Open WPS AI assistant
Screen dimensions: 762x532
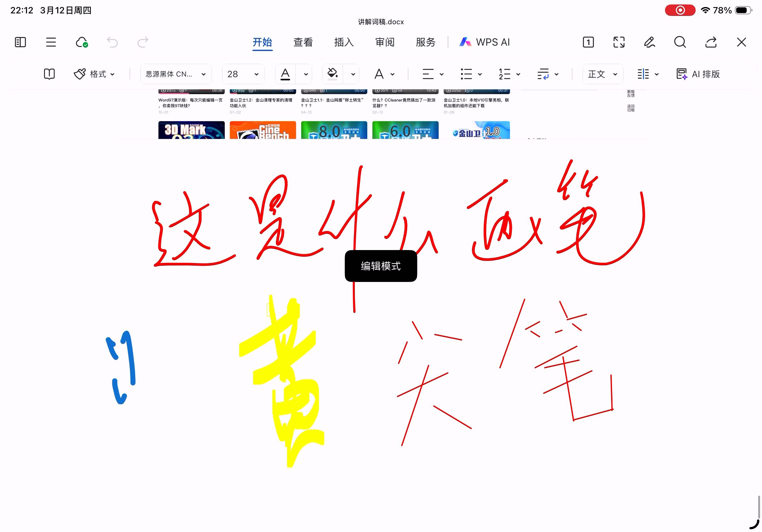(485, 42)
